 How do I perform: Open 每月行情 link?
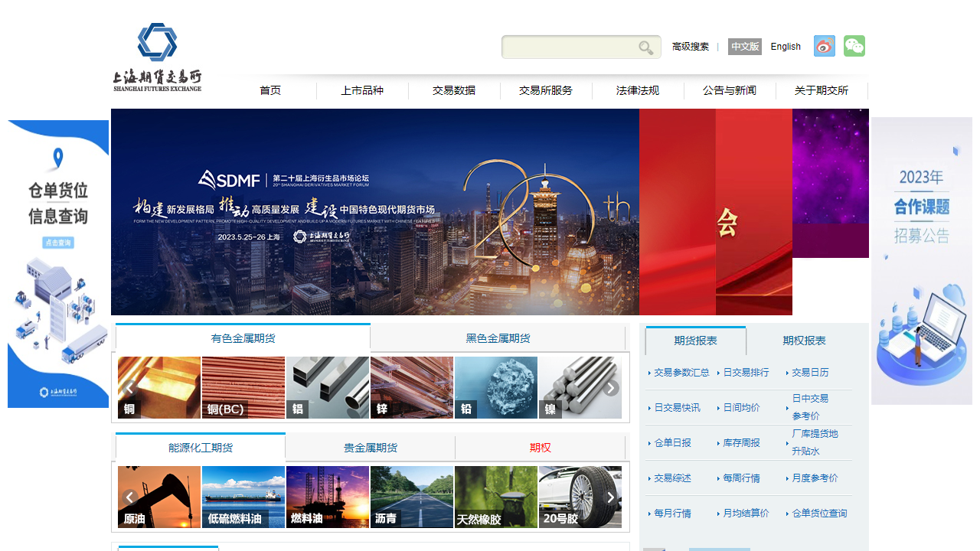672,514
